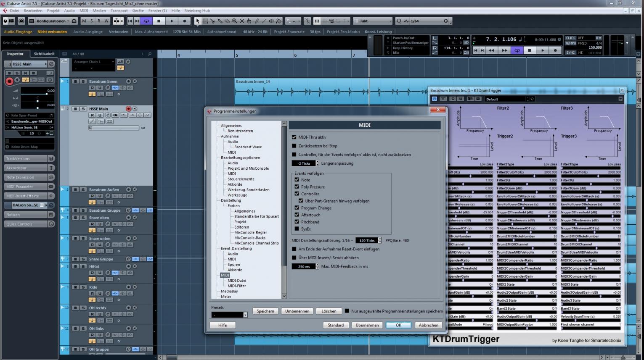The width and height of the screenshot is (644, 360).
Task: Click inspector record enable red button
Action: click(9, 81)
